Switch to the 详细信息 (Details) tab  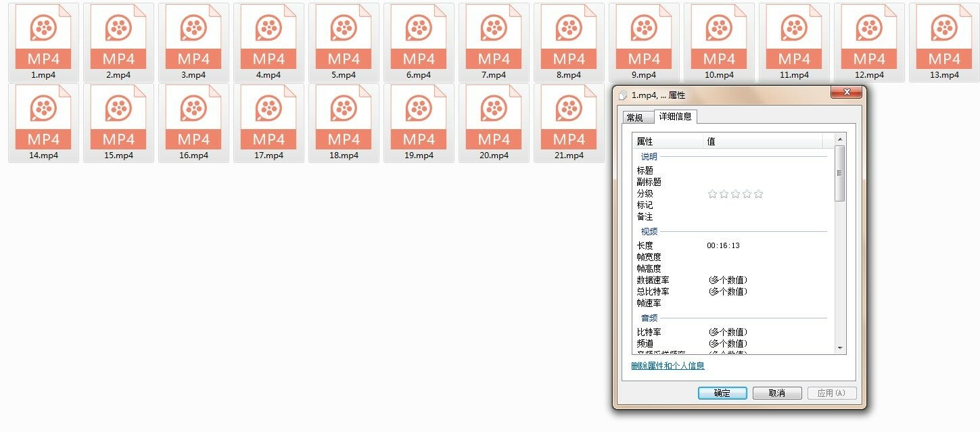coord(676,116)
